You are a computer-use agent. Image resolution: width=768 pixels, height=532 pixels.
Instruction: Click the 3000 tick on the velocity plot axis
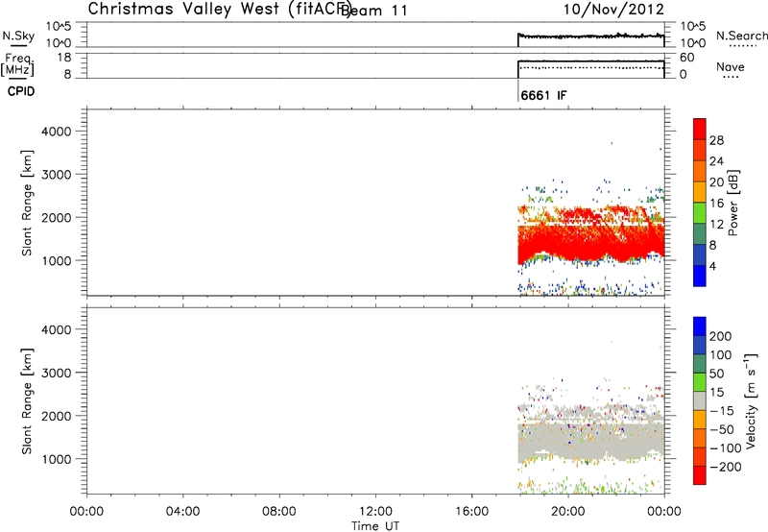(x=57, y=373)
